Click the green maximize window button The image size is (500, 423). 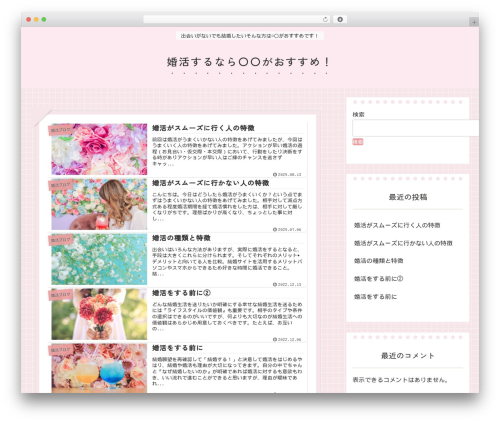pos(44,19)
